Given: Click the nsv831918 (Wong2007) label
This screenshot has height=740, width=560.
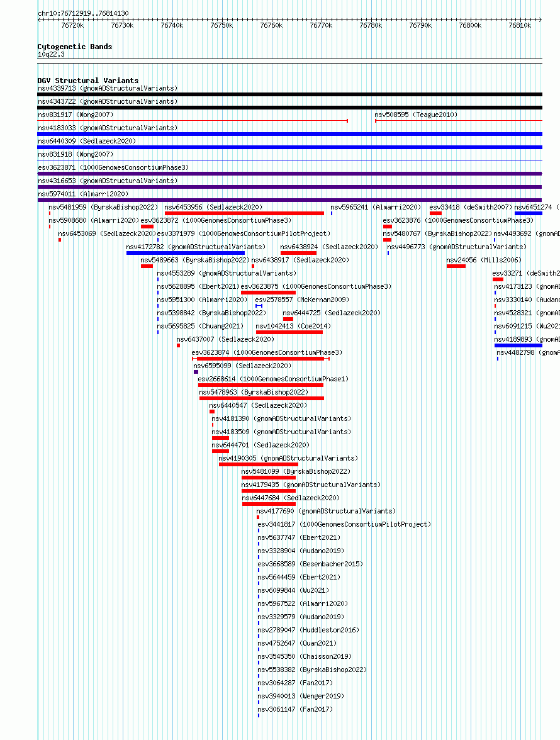Looking at the screenshot, I should [x=76, y=154].
